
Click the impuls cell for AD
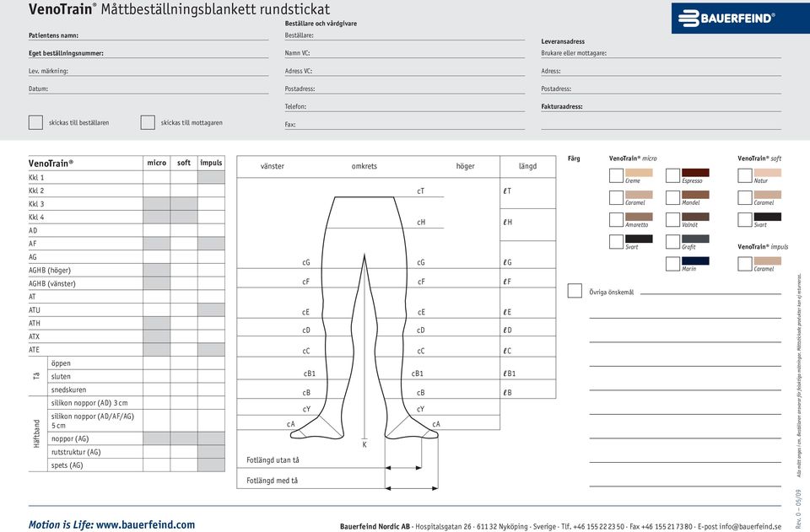click(x=211, y=230)
